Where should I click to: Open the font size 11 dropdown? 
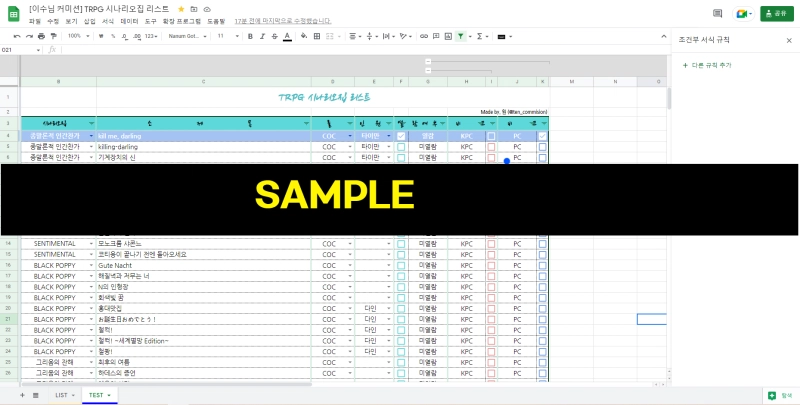coord(226,36)
